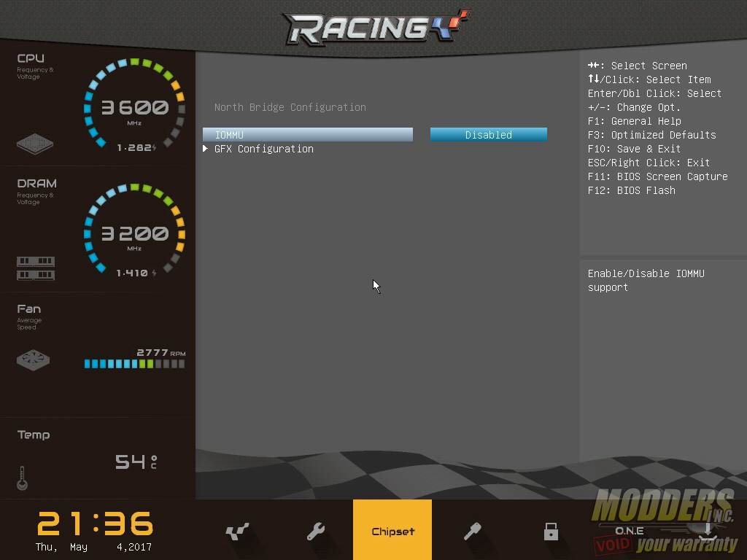747x560 pixels.
Task: Click the Enter/Dbl Click: Select help line
Action: (654, 93)
